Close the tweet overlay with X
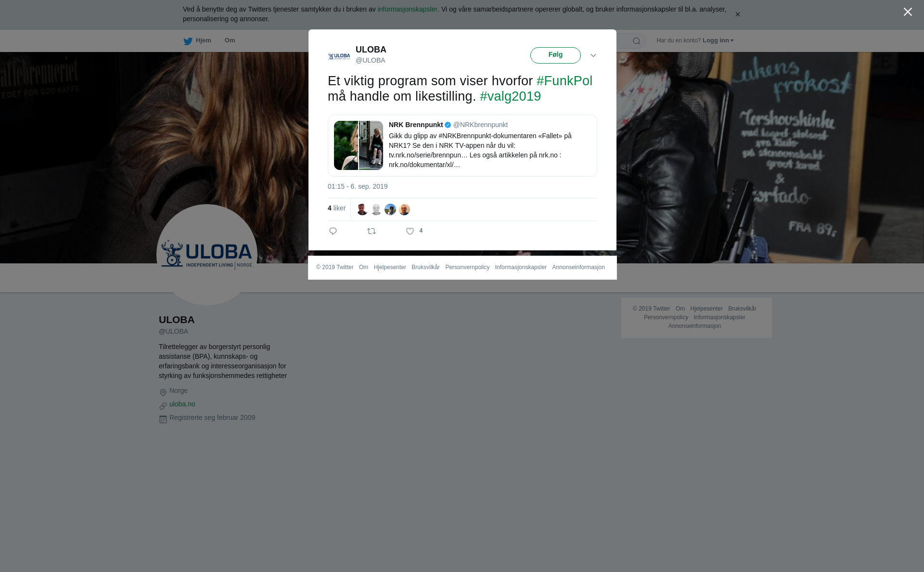 908,12
